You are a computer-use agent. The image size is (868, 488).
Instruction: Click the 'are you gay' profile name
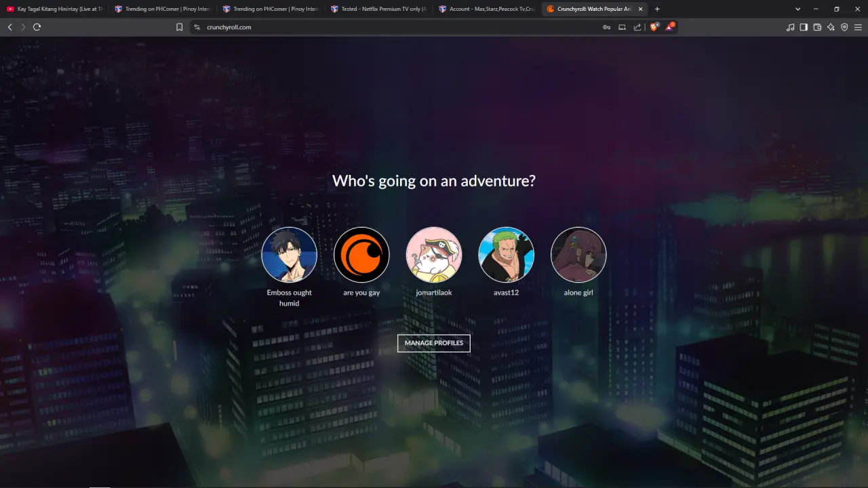click(361, 293)
